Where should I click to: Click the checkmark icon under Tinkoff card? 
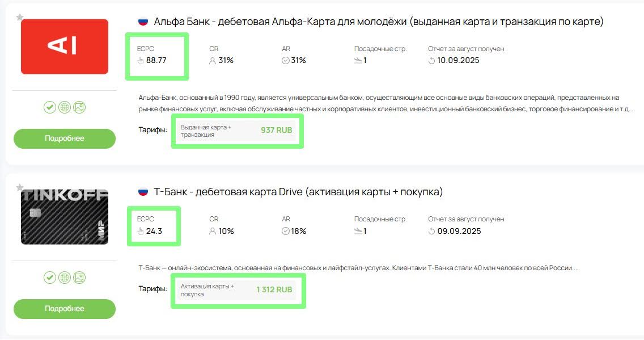pyautogui.click(x=50, y=278)
